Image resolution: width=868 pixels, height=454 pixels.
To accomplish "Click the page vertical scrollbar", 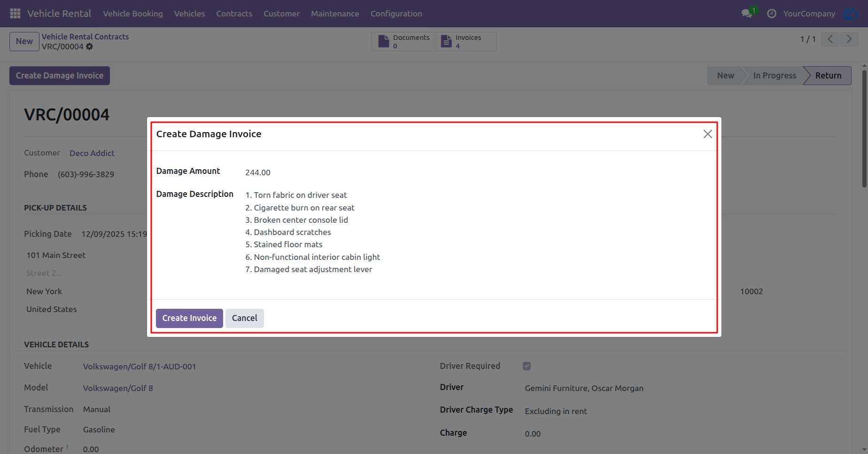I will (x=864, y=129).
